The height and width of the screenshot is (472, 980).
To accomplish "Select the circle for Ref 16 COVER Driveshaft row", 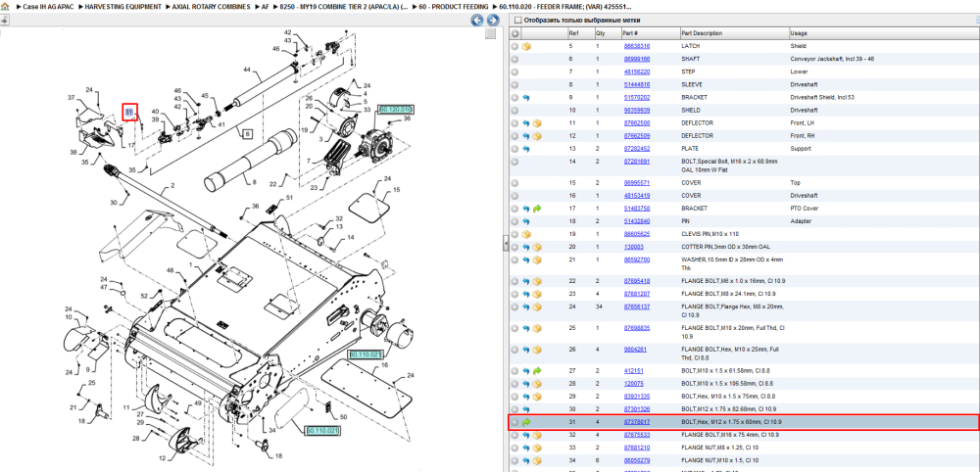I will coord(515,196).
